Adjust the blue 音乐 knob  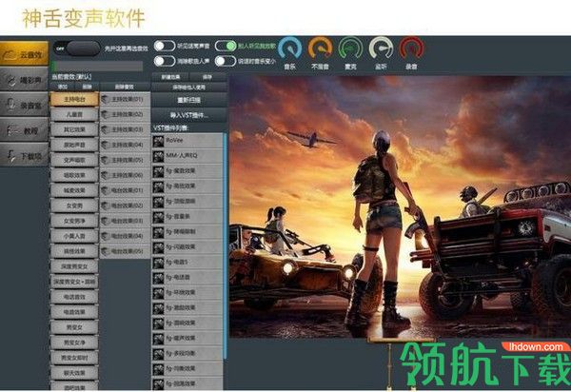point(290,49)
